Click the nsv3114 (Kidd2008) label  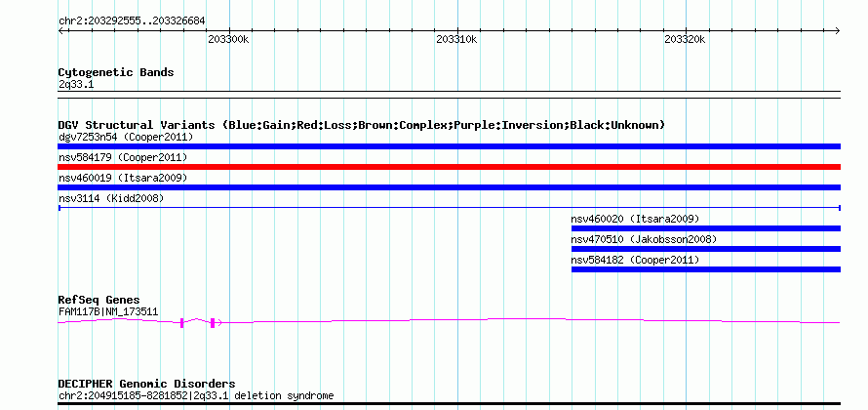(111, 198)
